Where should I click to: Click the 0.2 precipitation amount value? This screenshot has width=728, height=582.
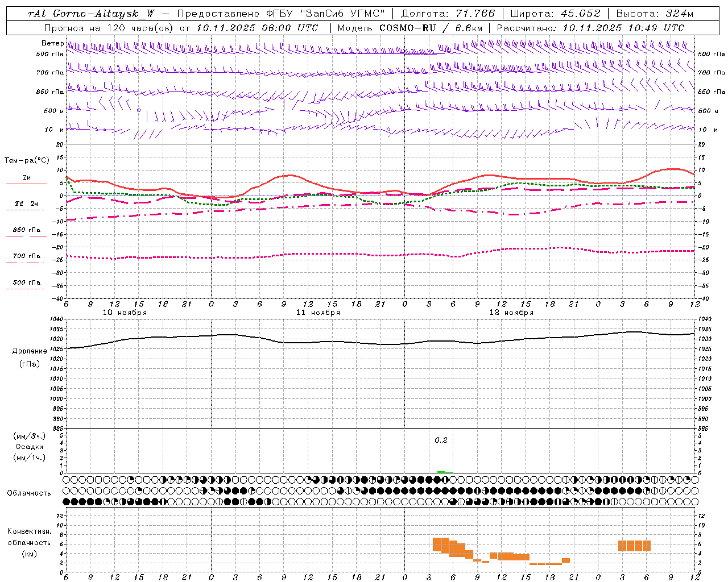(x=441, y=440)
